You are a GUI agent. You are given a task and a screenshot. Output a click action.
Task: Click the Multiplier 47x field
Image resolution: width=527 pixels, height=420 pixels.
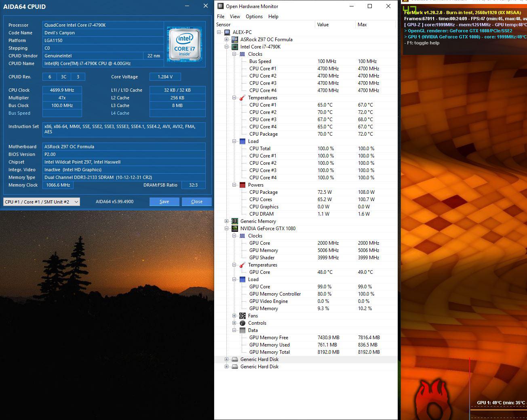click(62, 98)
